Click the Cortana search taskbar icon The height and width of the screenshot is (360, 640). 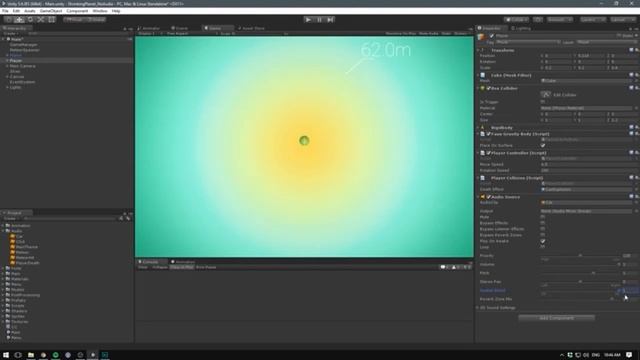coord(18,355)
